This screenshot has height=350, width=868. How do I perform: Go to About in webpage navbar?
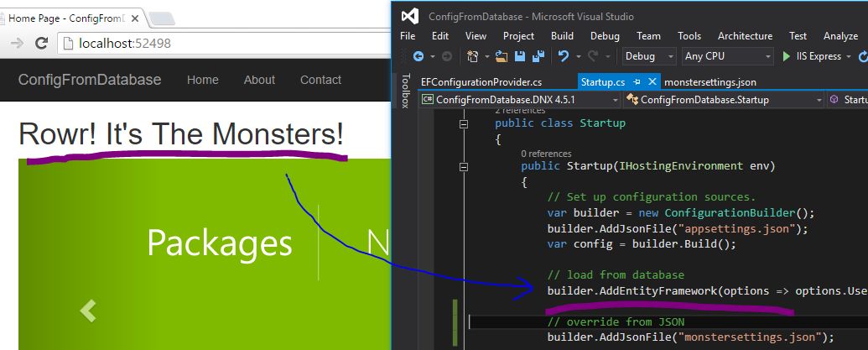259,80
